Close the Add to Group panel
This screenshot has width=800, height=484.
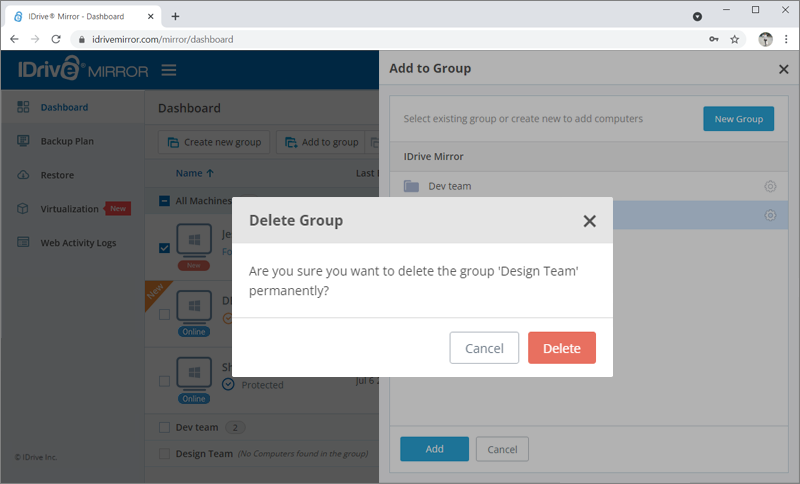point(783,69)
